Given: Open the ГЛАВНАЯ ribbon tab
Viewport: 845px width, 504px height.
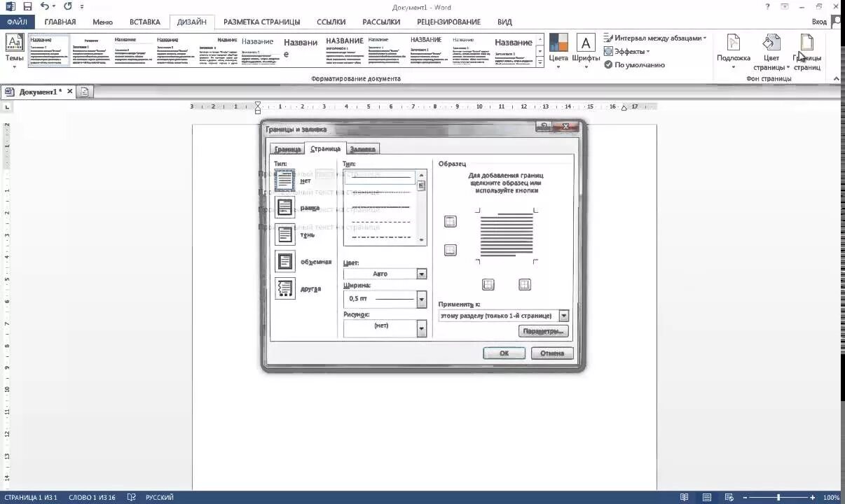Looking at the screenshot, I should [60, 22].
